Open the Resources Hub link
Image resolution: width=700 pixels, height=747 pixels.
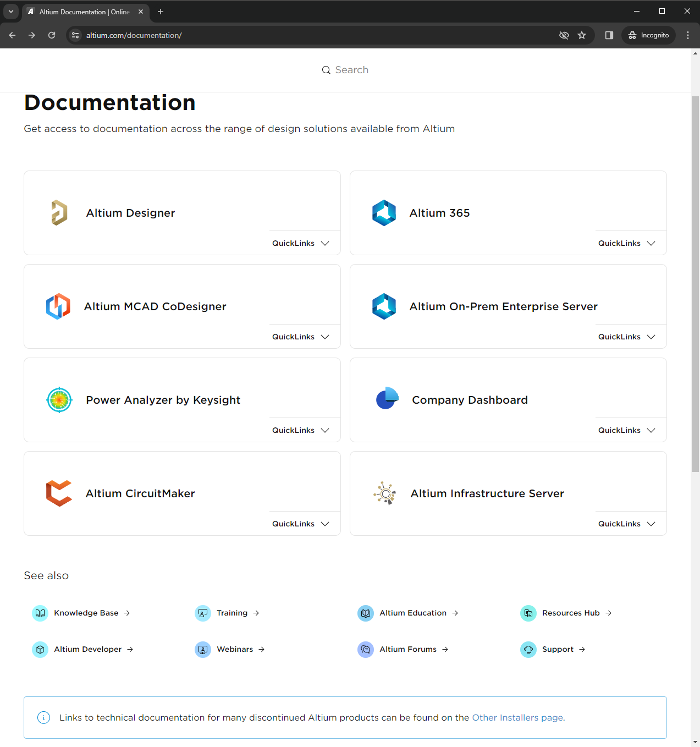[577, 613]
